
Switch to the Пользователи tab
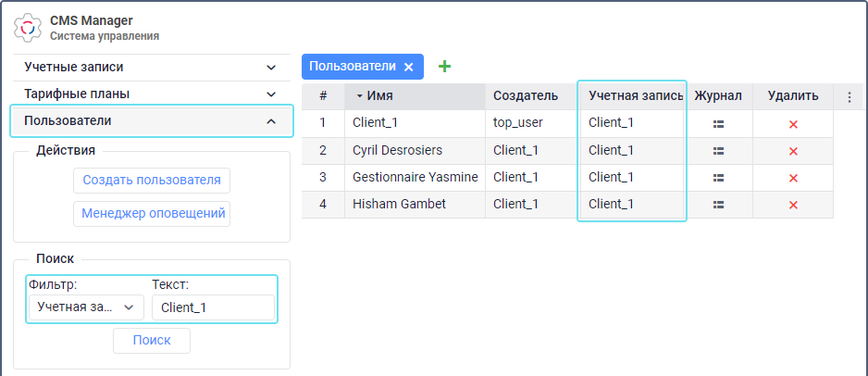pos(353,67)
